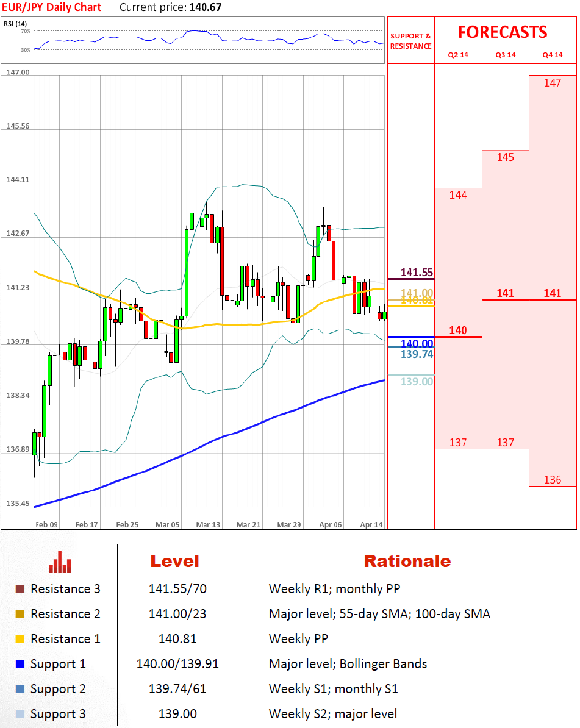Viewport: 580px width, 728px height.
Task: Click the Mar 05 date axis label
Action: [x=167, y=524]
